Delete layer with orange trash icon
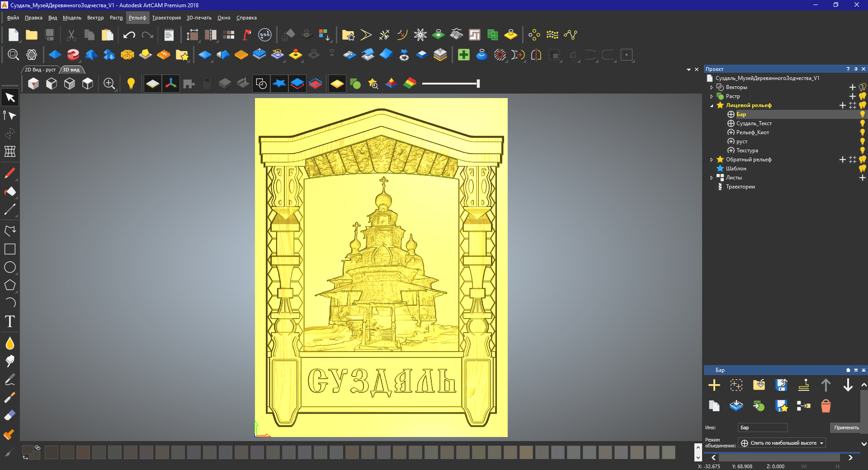Image resolution: width=868 pixels, height=470 pixels. coord(826,406)
